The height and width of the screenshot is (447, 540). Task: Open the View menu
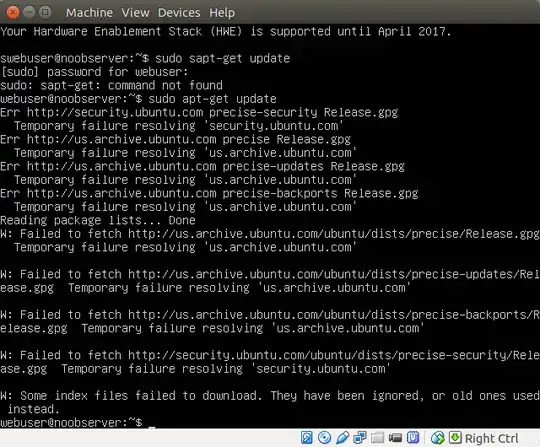(135, 13)
